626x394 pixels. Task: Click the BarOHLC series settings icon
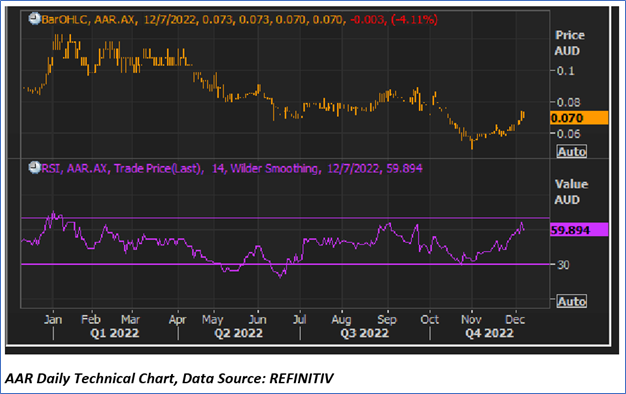pos(34,19)
